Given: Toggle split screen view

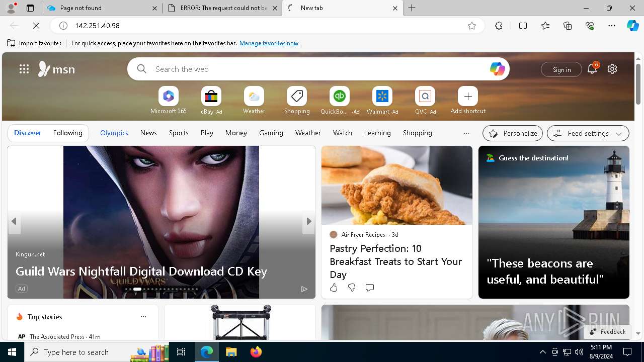Looking at the screenshot, I should click(x=523, y=26).
